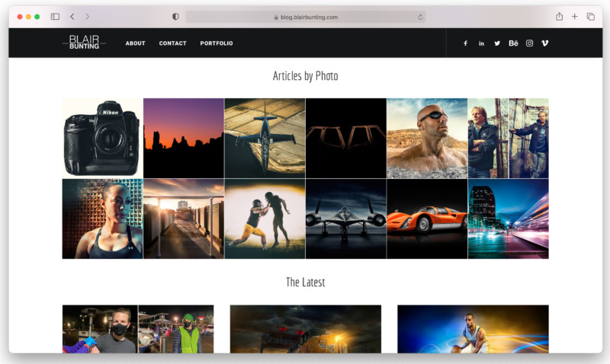610x364 pixels.
Task: Go back to the previous page
Action: click(72, 17)
